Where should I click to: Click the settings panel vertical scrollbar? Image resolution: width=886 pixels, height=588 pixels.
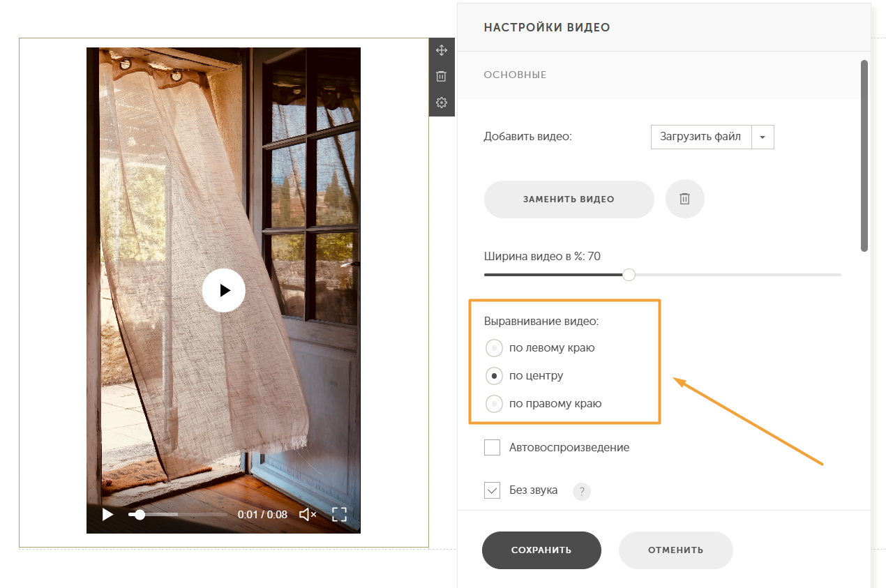click(864, 156)
